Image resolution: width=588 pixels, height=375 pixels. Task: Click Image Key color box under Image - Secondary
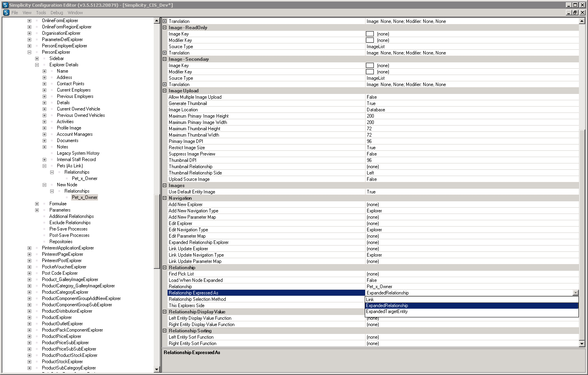(x=370, y=66)
